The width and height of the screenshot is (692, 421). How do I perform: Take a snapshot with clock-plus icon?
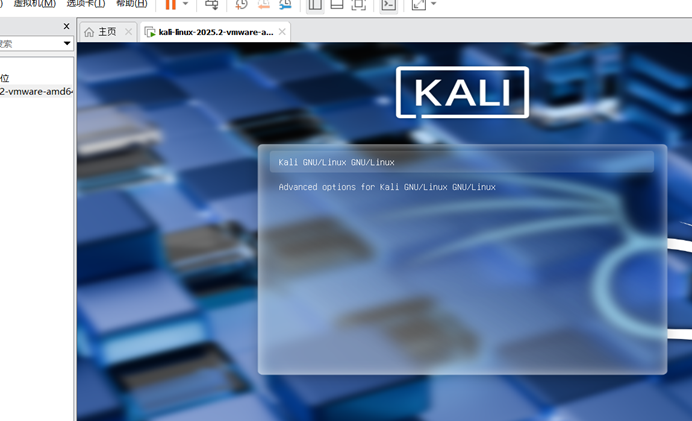241,4
